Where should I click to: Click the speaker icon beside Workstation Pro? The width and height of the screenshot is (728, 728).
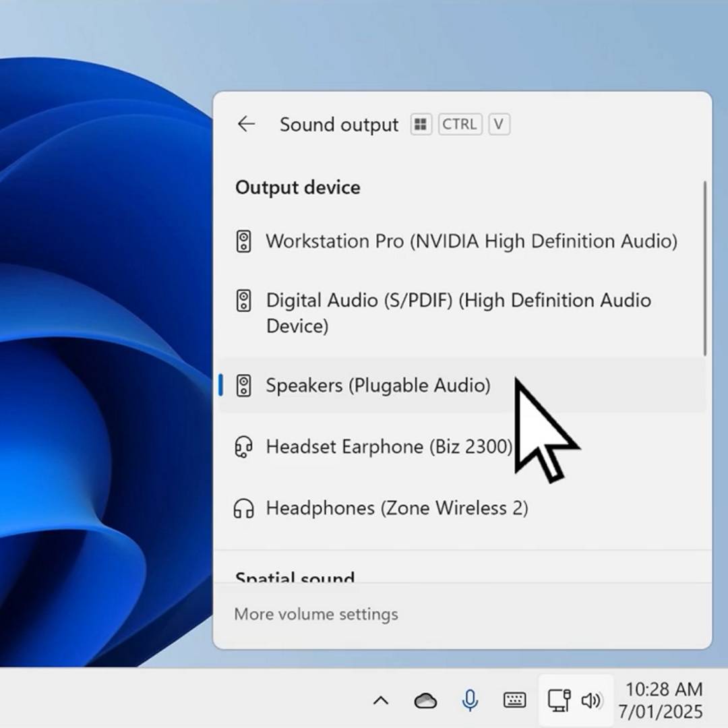click(244, 241)
